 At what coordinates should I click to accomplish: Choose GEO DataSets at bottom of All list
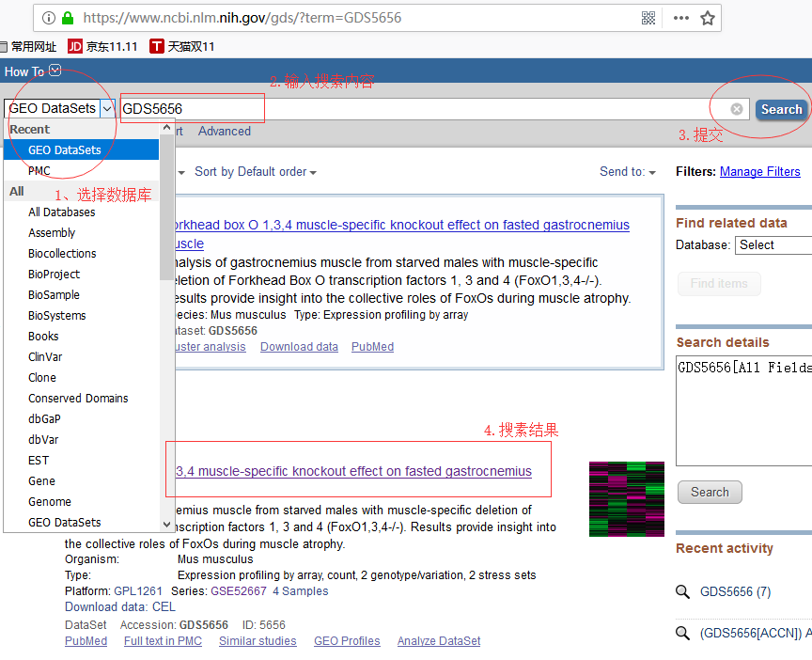(82, 522)
